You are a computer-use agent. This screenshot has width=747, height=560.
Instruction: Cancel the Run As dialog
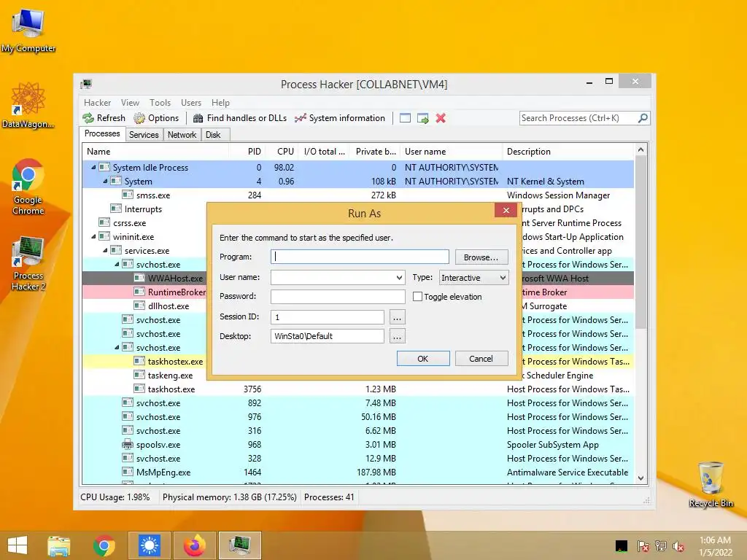[481, 359]
